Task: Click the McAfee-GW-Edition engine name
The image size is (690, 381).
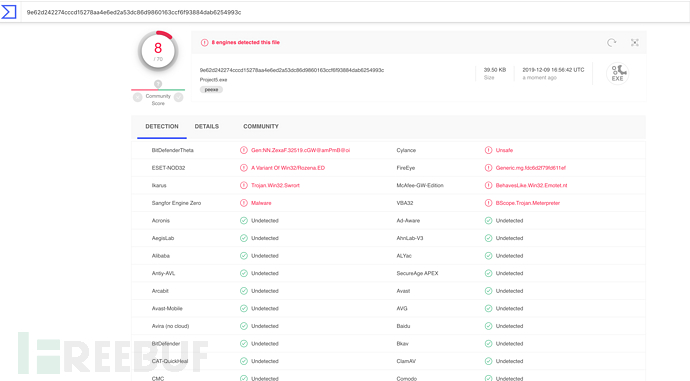Action: pos(420,185)
